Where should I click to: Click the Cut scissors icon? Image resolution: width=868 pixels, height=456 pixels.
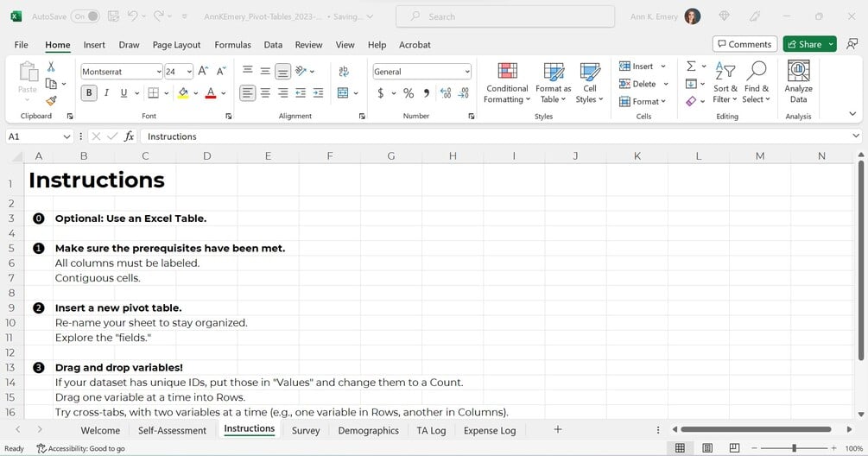(51, 67)
